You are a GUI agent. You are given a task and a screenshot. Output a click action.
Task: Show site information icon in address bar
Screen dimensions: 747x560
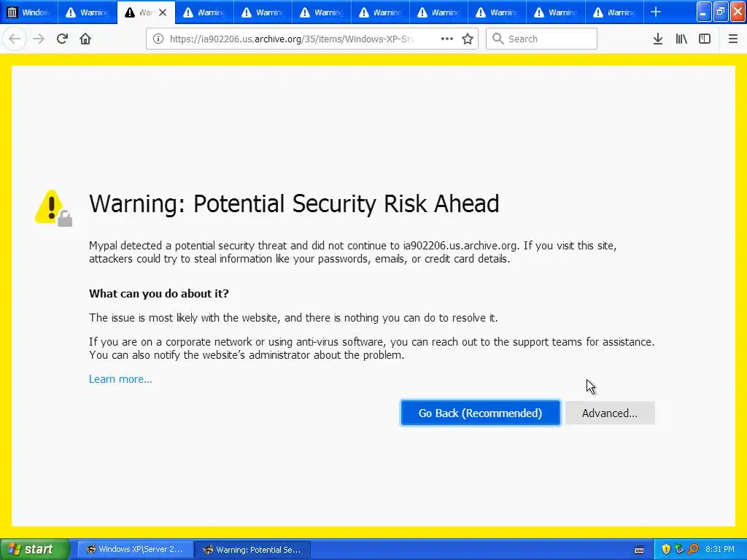tap(158, 39)
